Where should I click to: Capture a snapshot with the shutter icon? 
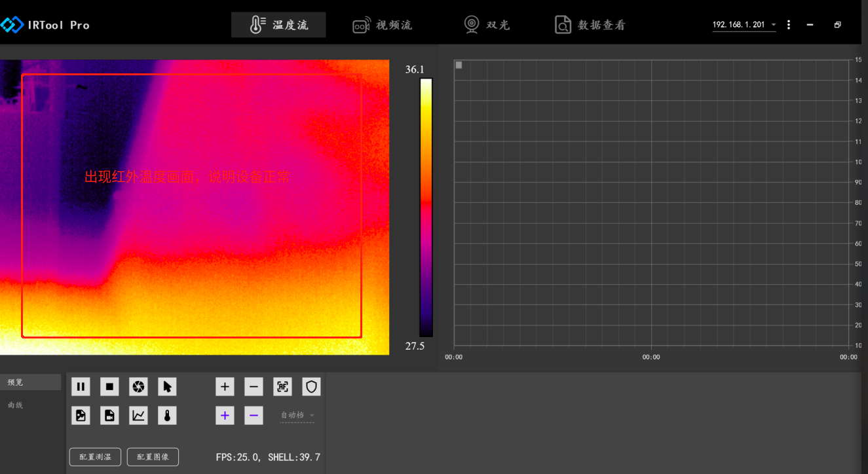[138, 387]
